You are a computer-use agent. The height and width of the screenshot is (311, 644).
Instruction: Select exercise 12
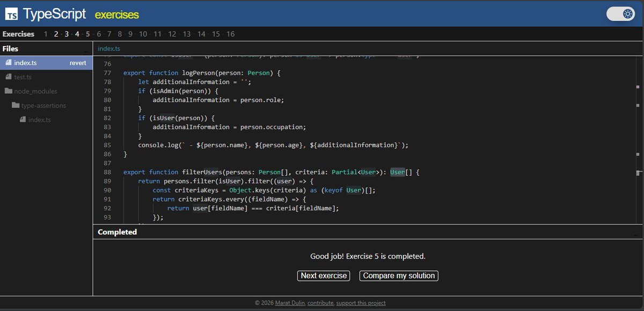click(x=172, y=34)
